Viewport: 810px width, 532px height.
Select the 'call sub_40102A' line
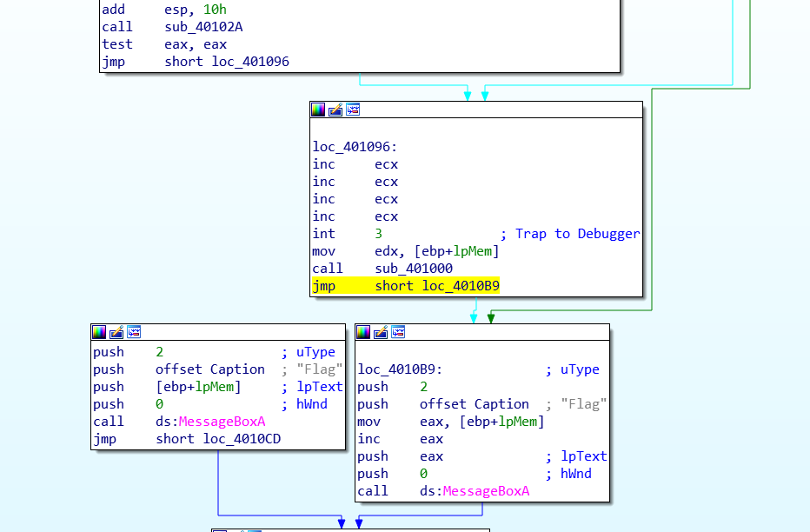pos(173,27)
